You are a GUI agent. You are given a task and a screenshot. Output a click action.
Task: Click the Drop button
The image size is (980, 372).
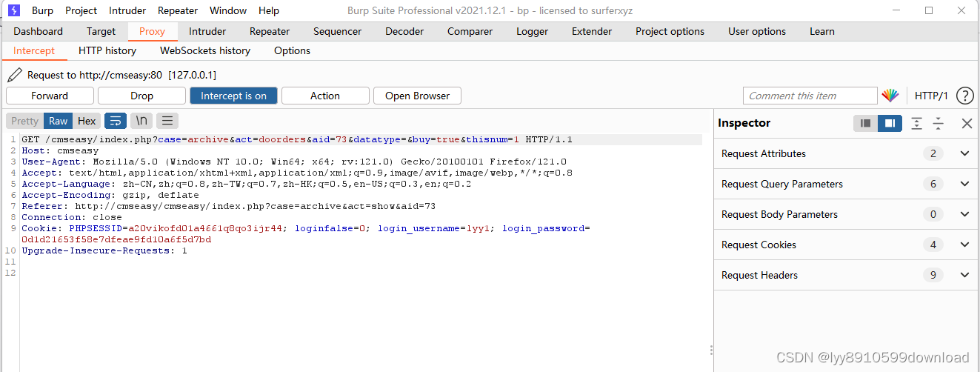coord(141,96)
